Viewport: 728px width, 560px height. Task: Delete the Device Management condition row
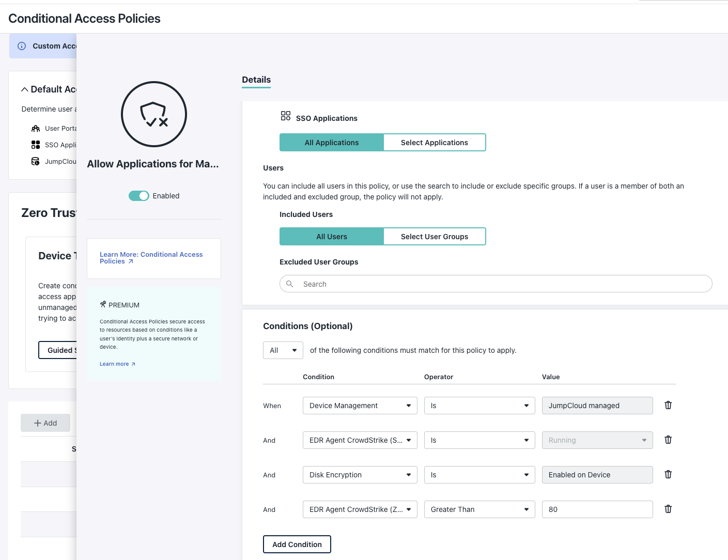668,405
